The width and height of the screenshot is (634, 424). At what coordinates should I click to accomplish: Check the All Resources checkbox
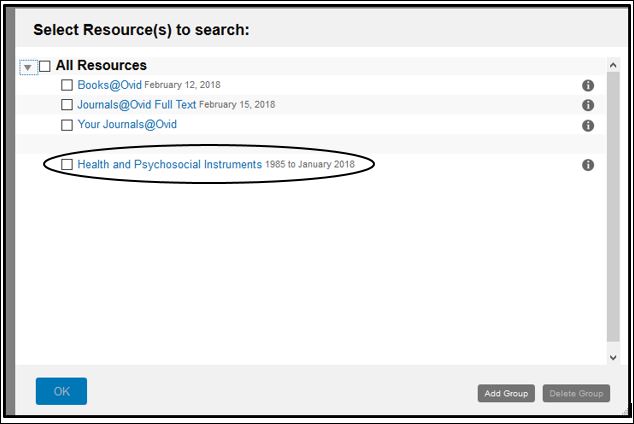(x=44, y=66)
